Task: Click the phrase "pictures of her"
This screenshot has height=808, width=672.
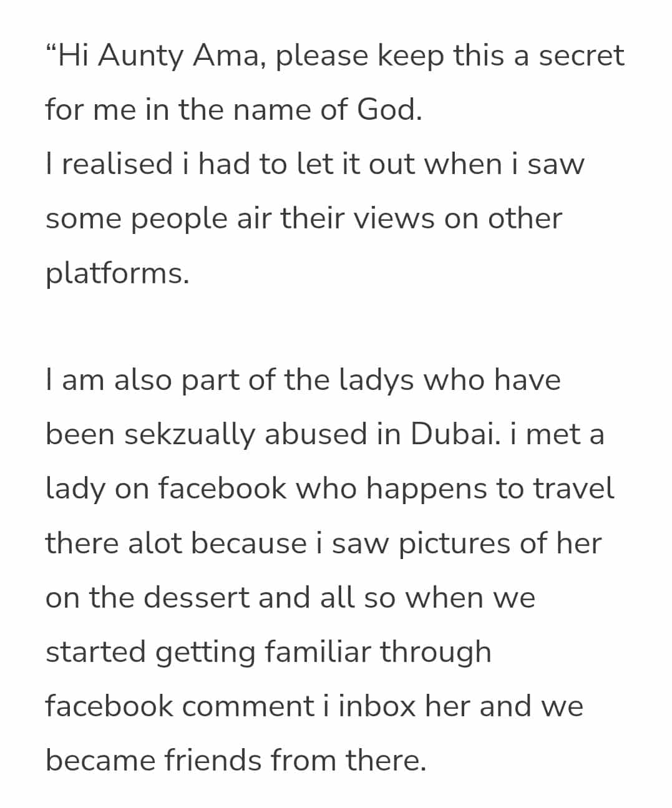Action: coord(500,543)
